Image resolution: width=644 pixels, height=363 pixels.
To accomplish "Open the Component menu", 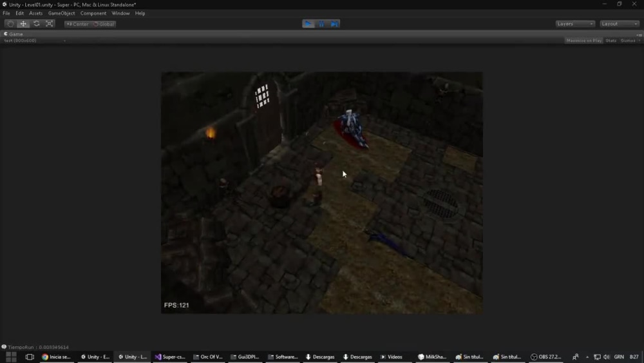I will pos(93,13).
